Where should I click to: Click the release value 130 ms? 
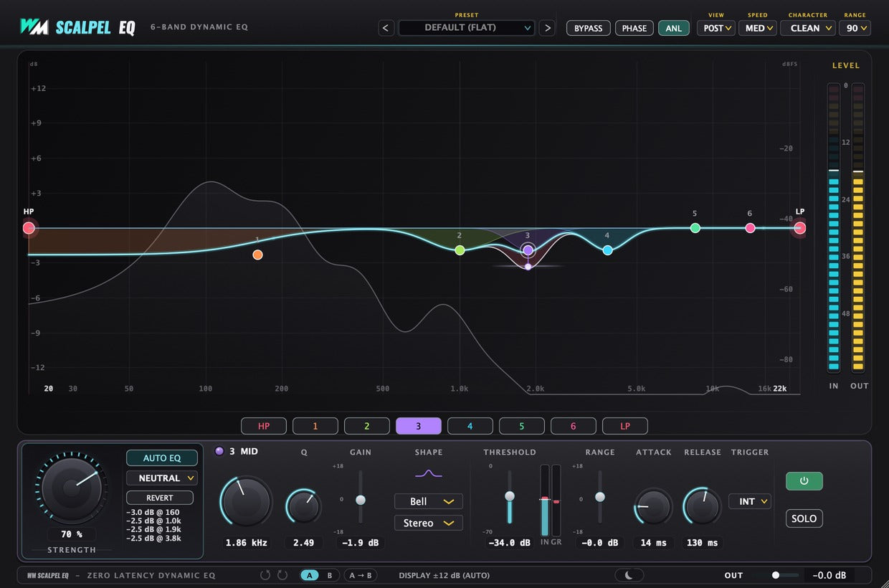(x=702, y=543)
